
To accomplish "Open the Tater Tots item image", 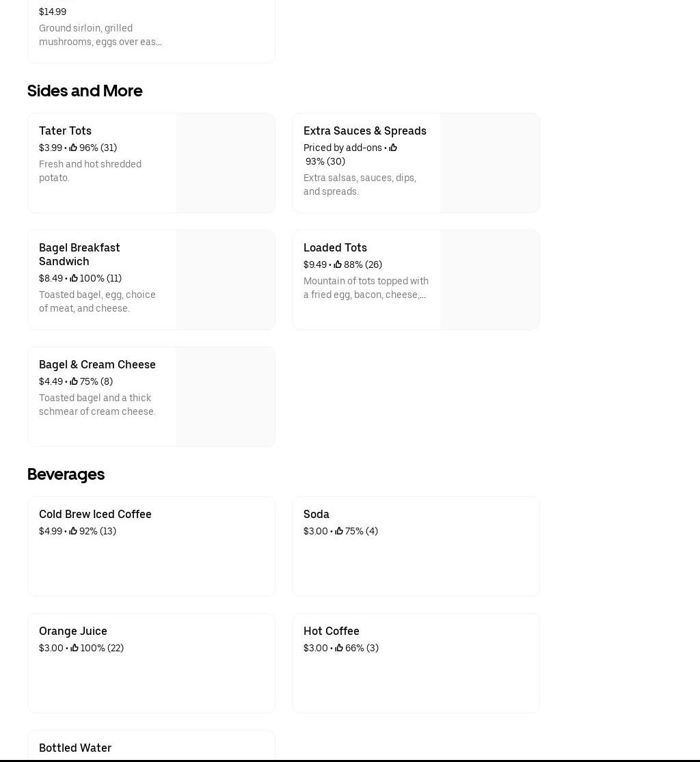I will pyautogui.click(x=225, y=163).
